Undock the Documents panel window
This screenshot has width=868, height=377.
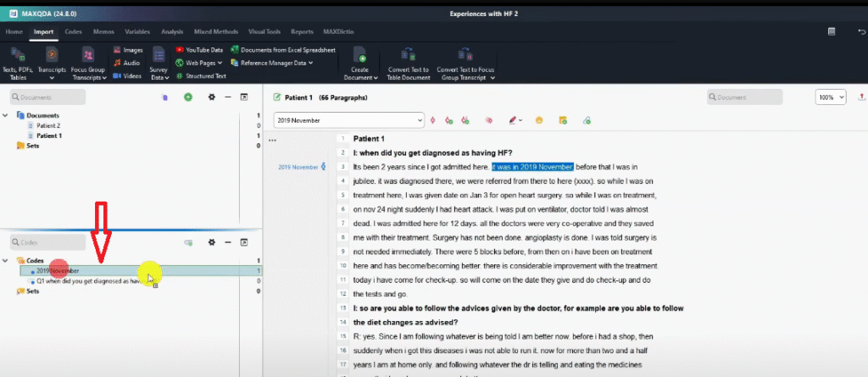point(243,97)
